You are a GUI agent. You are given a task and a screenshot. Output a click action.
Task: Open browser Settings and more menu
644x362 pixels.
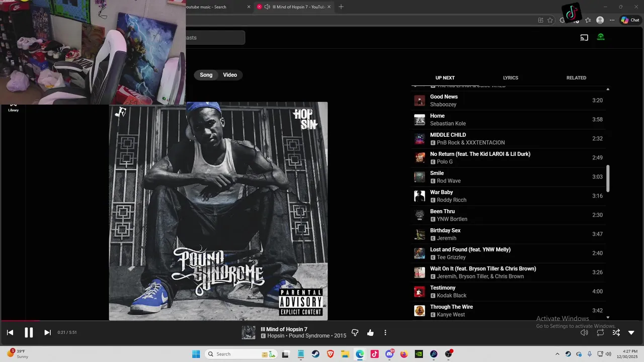[612, 20]
